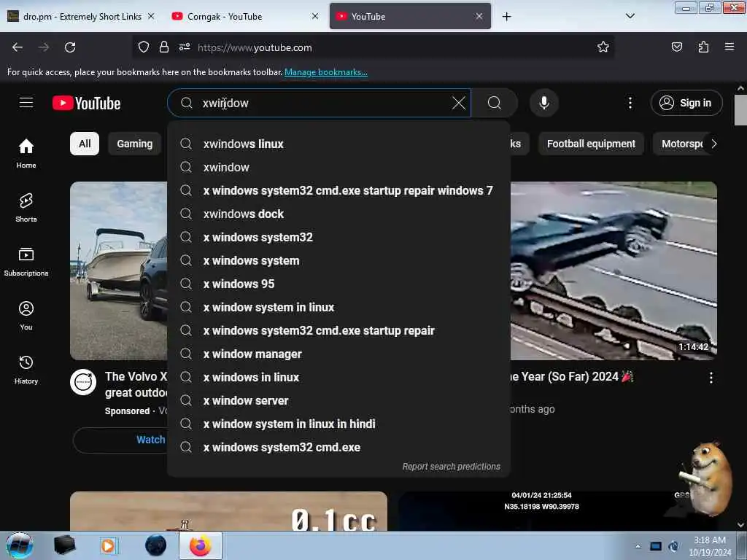The image size is (747, 560).
Task: Open the You section in sidebar
Action: coord(26,315)
